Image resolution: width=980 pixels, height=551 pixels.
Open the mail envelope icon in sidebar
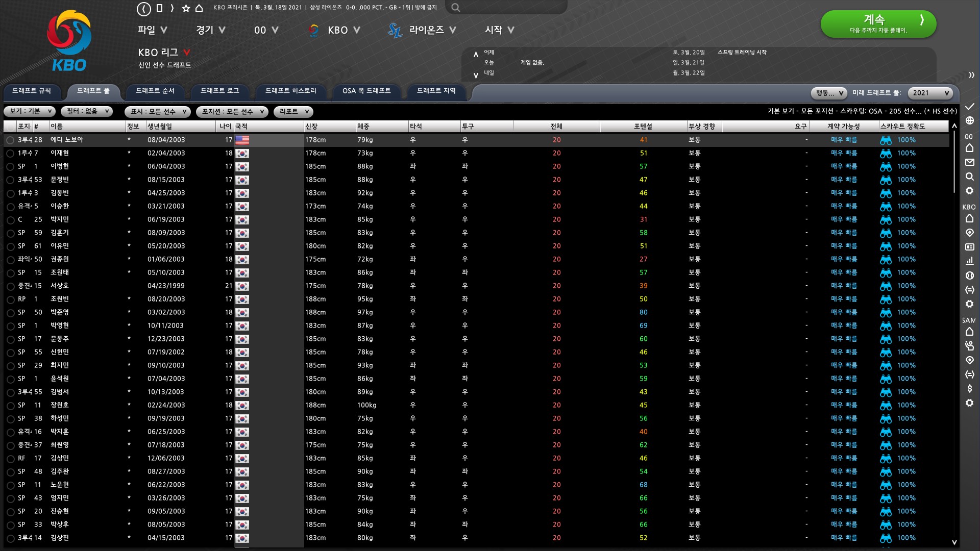[969, 162]
